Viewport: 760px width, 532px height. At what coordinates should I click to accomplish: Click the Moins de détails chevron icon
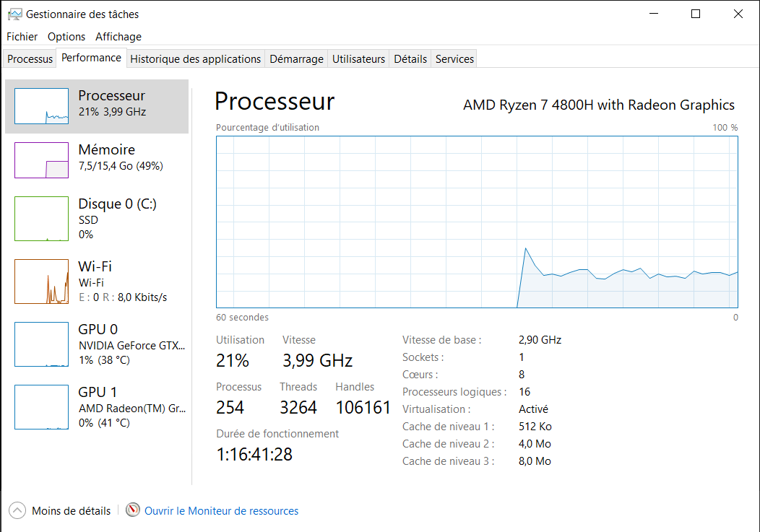pos(17,511)
